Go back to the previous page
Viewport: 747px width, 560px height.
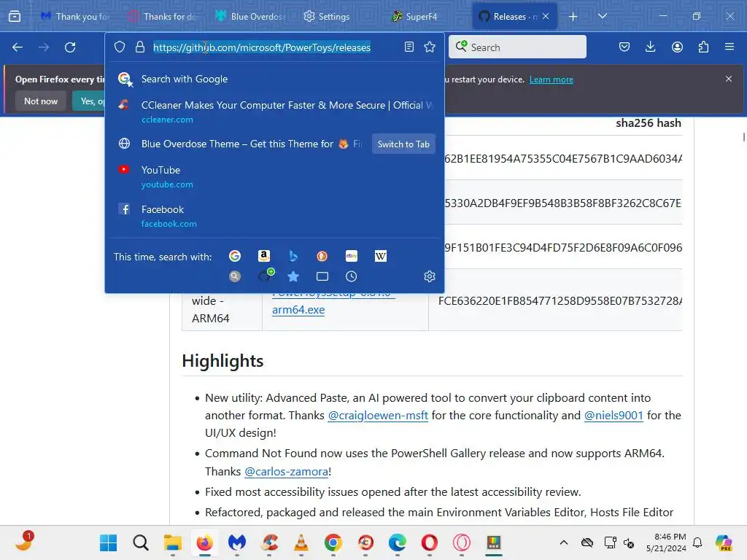click(x=18, y=47)
